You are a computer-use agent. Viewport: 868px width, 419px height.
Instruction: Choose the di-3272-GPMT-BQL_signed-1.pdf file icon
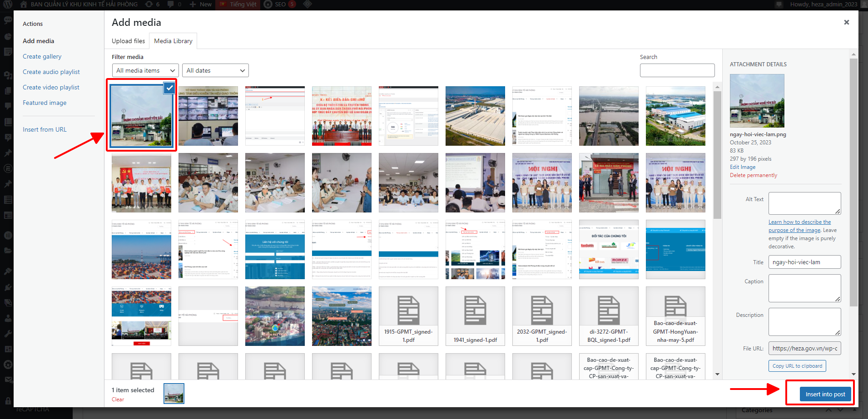tap(608, 311)
